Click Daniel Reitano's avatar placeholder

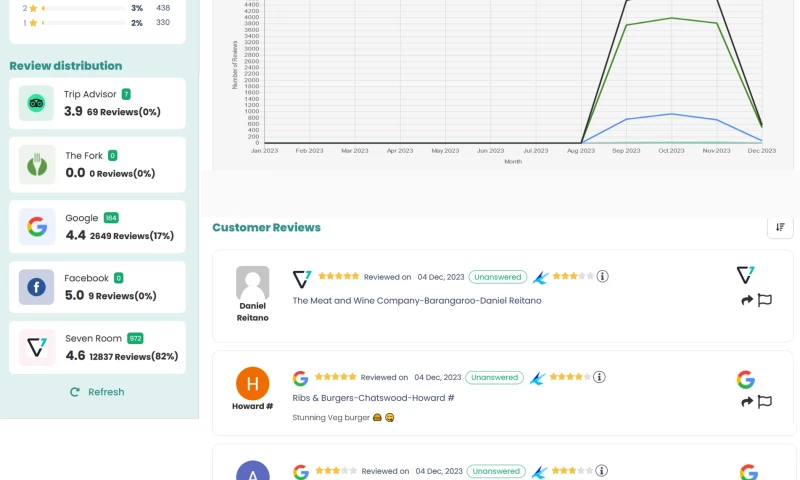pyautogui.click(x=253, y=283)
